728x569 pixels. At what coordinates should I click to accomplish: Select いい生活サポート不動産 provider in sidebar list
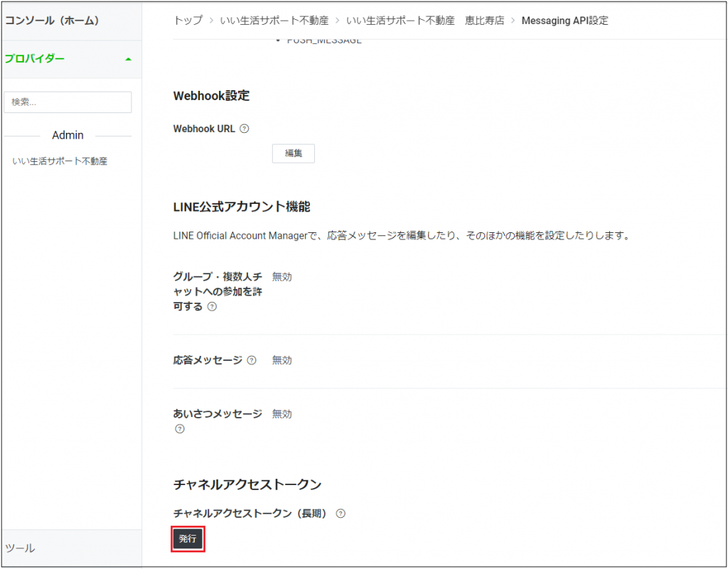[x=60, y=161]
